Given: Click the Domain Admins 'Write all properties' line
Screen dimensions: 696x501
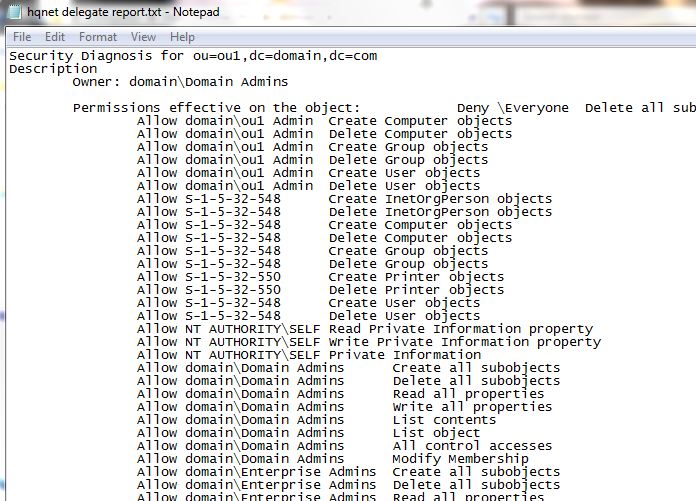Looking at the screenshot, I should (x=344, y=406).
